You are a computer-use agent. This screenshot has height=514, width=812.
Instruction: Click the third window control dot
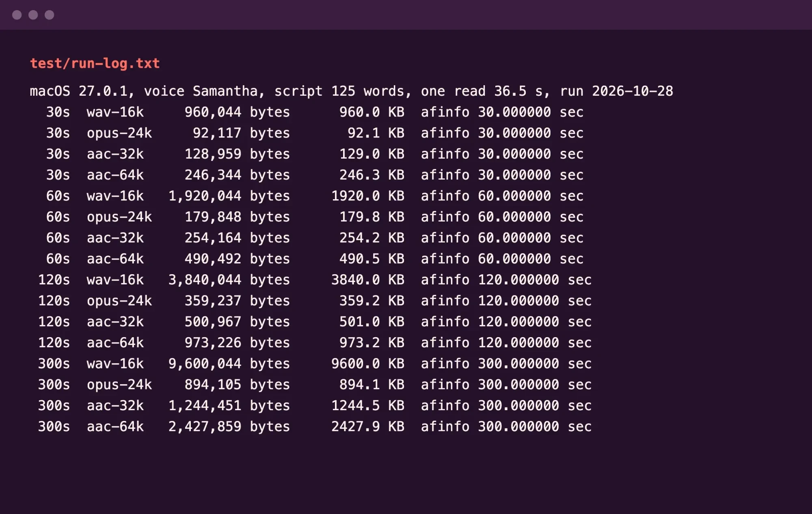point(50,15)
